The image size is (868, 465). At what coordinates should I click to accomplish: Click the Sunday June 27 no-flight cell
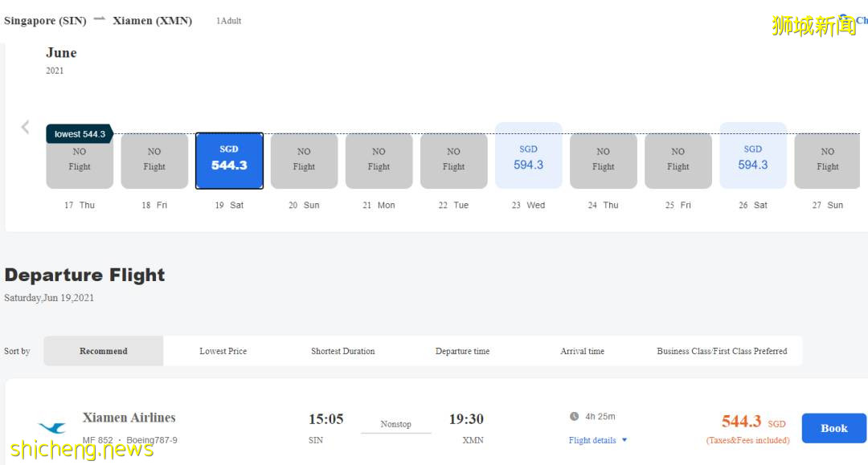[x=827, y=161]
